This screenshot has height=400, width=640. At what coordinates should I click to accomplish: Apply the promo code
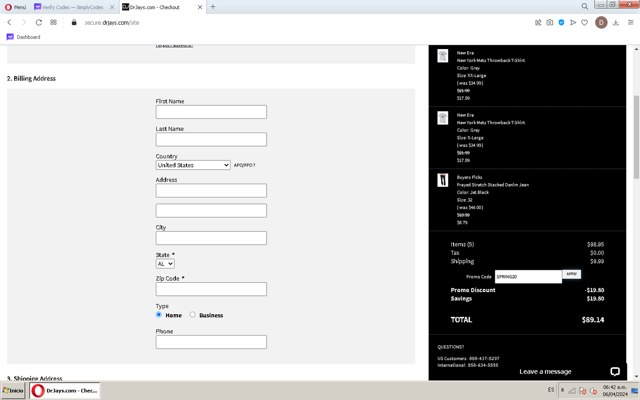(x=571, y=274)
